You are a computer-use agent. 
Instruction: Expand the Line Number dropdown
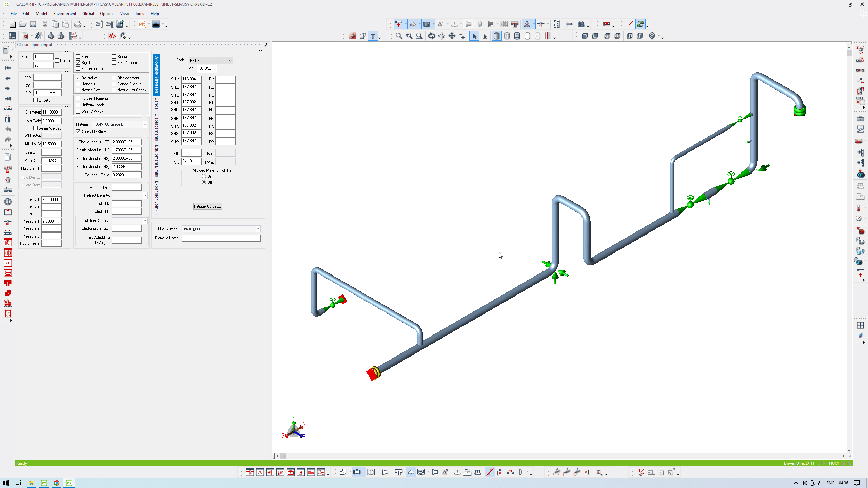point(258,229)
